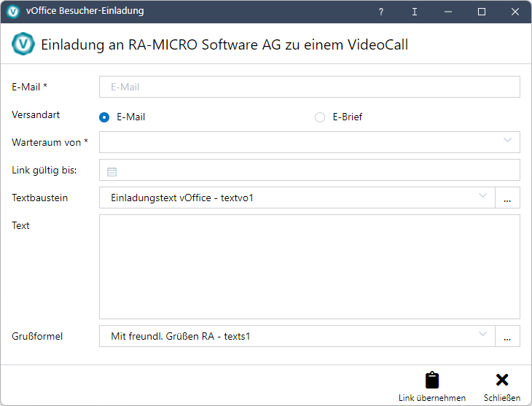Click the Link übernehmen clipboard icon
532x406 pixels.
click(x=432, y=380)
